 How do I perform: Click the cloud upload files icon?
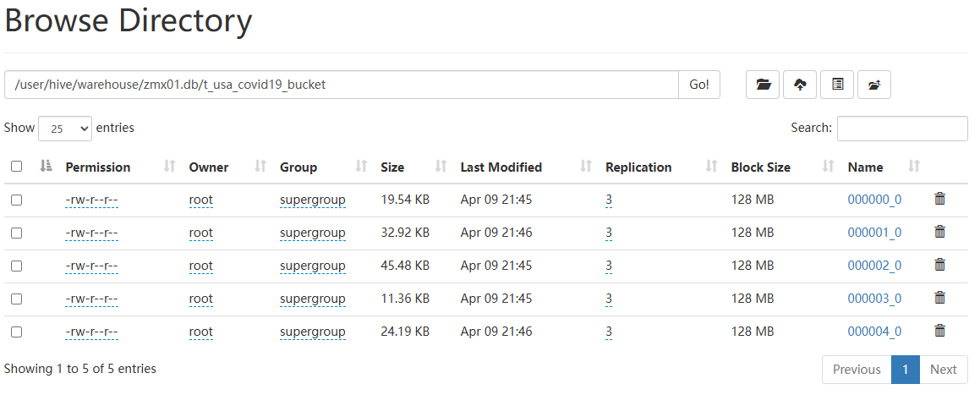click(x=800, y=85)
